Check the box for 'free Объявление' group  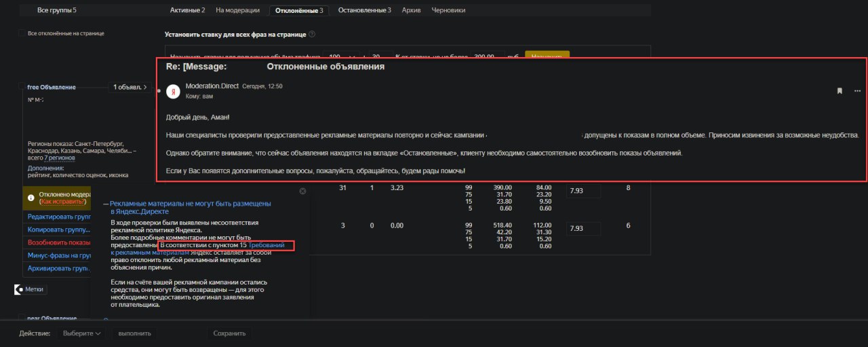(22, 87)
